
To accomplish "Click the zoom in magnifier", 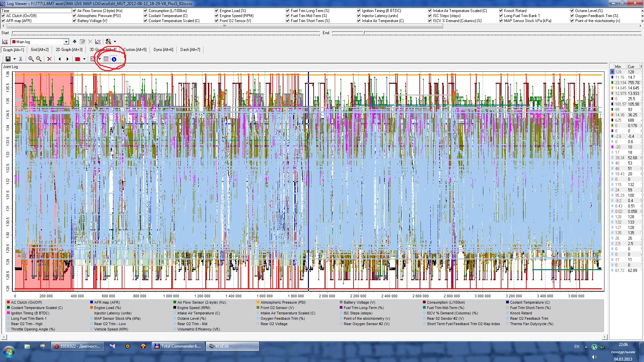I will tap(31, 59).
